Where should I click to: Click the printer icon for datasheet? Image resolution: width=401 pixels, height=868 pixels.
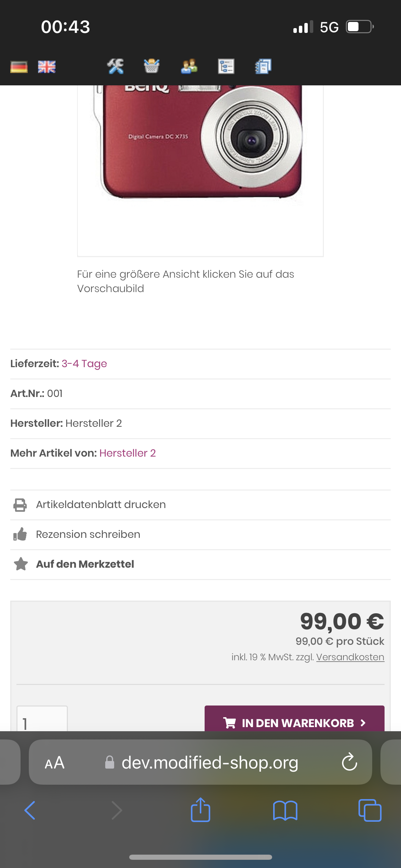click(x=20, y=505)
